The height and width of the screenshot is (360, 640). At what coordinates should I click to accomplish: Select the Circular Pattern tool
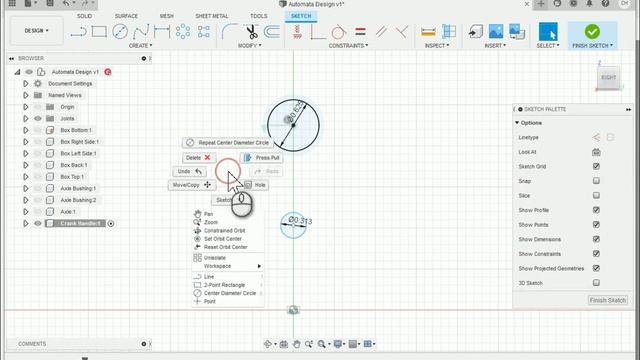[x=183, y=31]
